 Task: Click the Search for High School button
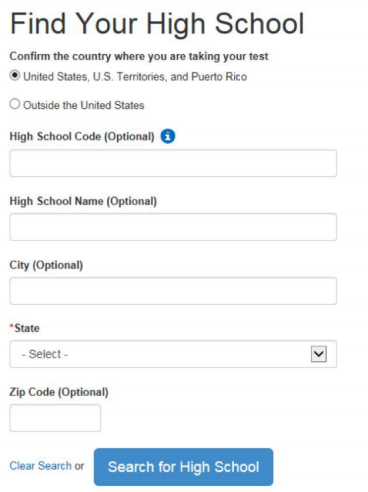tap(183, 467)
